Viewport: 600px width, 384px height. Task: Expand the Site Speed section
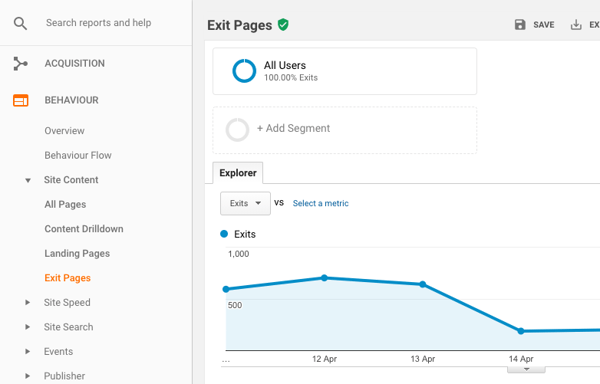click(28, 303)
